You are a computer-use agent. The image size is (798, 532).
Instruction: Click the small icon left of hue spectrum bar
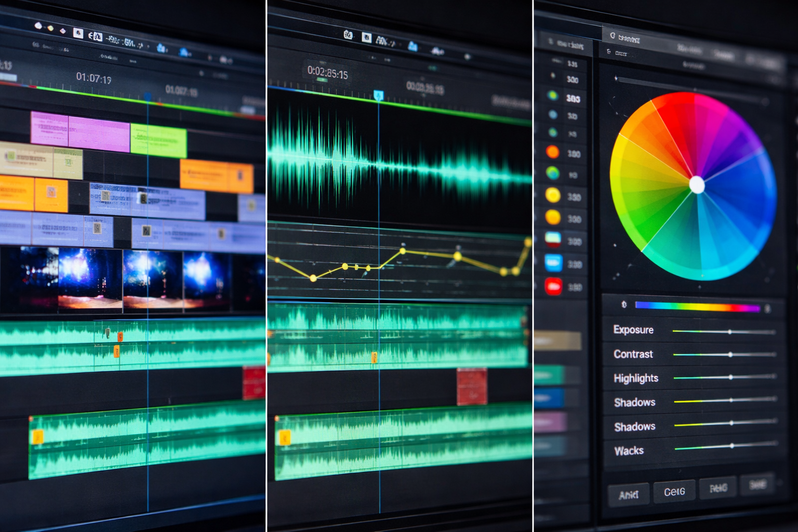click(x=624, y=304)
